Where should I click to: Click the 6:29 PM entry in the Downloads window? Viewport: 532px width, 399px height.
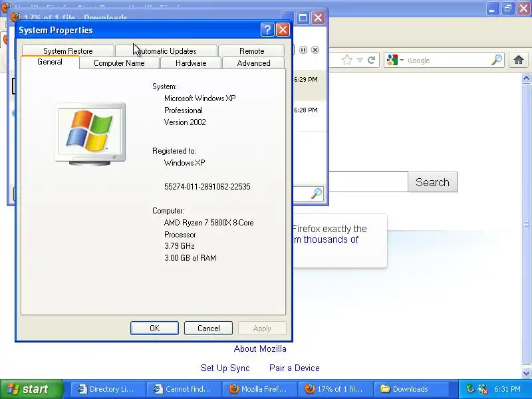[x=306, y=79]
